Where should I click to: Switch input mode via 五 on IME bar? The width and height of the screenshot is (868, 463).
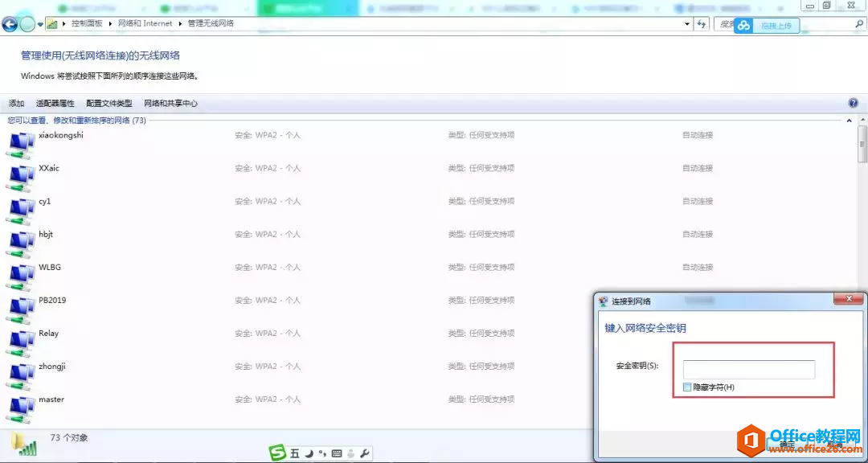(294, 453)
